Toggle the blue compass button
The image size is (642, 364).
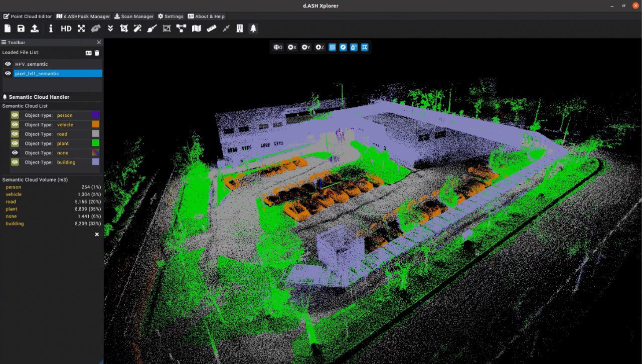[x=343, y=47]
